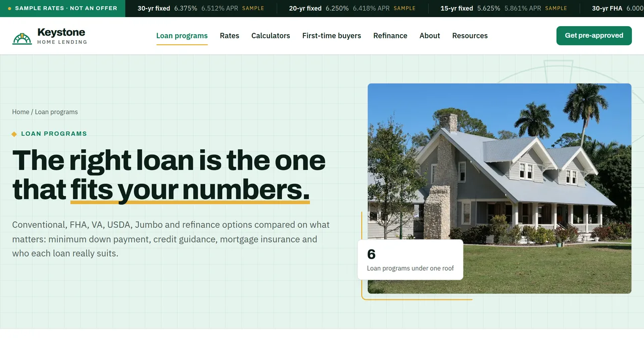Screen dimensions: 644x362
Task: Follow the Home breadcrumb link
Action: pos(21,112)
